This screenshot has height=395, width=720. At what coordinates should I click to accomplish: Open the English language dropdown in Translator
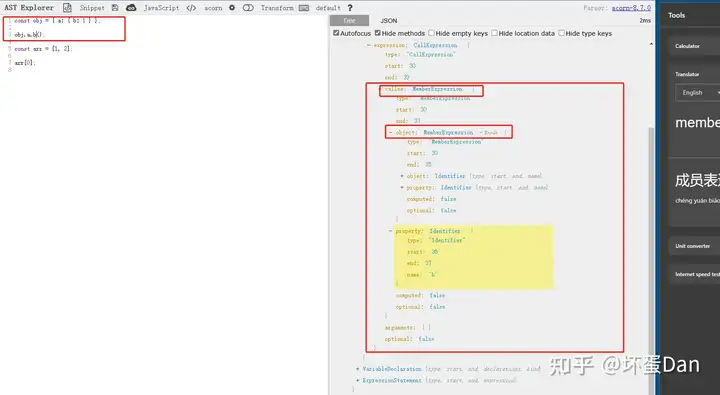[x=698, y=93]
